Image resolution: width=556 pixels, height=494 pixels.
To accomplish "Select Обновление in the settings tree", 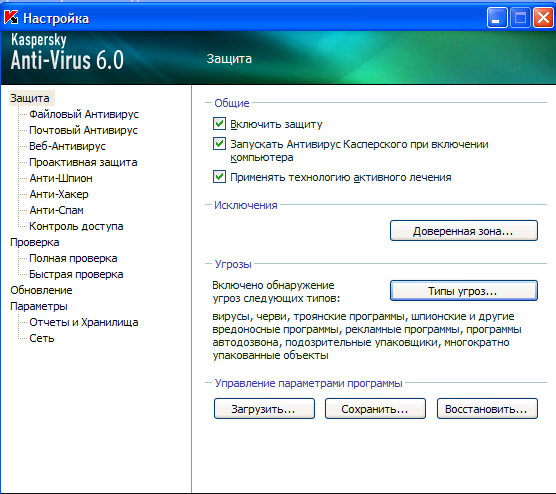I will [41, 290].
